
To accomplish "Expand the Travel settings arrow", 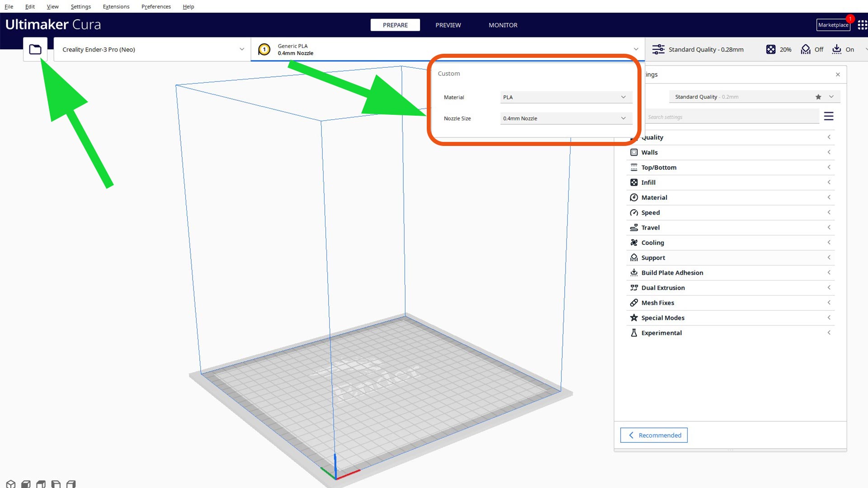I will coord(829,227).
